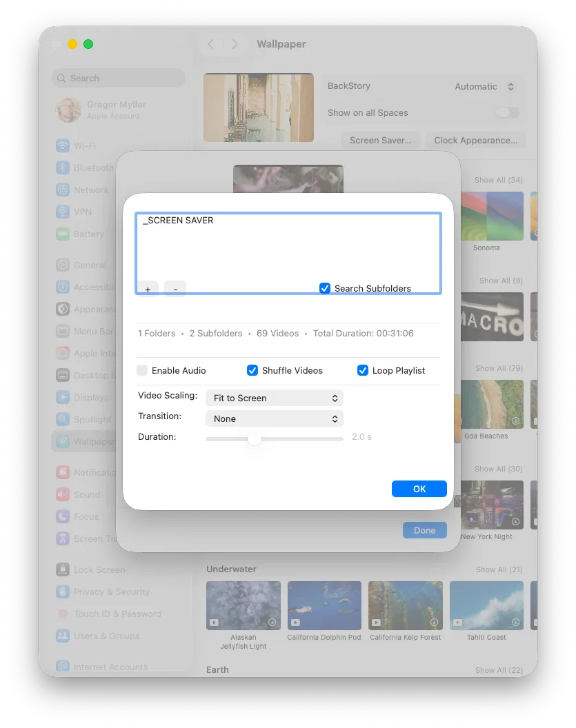This screenshot has height=728, width=576.
Task: Click the back navigation chevron
Action: (211, 44)
